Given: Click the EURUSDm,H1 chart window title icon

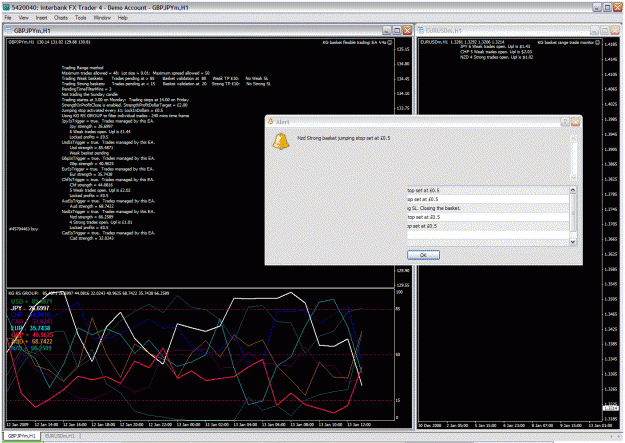Looking at the screenshot, I should [421, 31].
